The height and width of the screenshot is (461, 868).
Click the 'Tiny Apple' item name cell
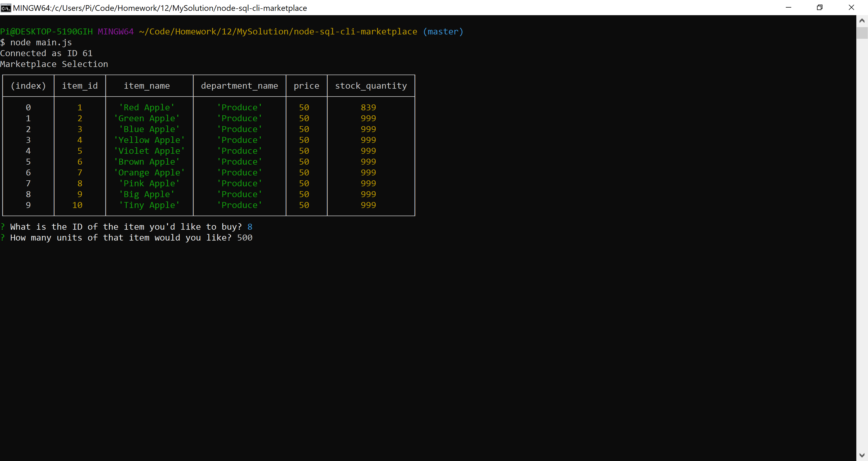[149, 205]
